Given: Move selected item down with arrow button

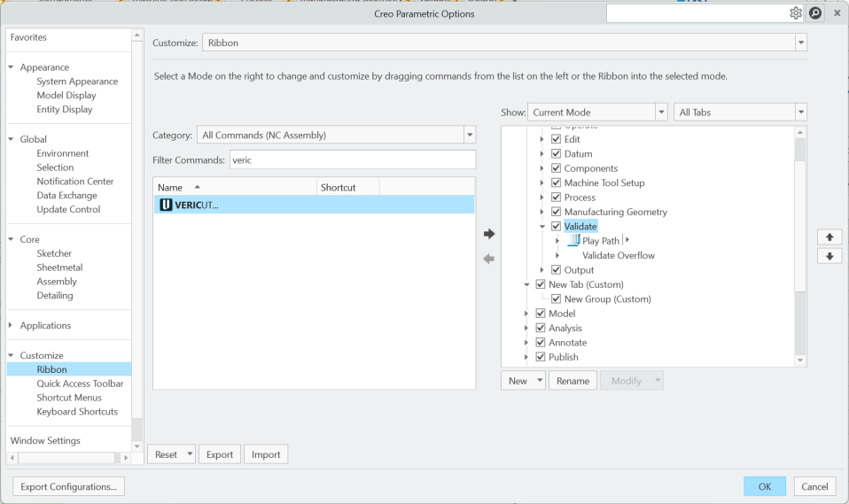Looking at the screenshot, I should pyautogui.click(x=830, y=256).
